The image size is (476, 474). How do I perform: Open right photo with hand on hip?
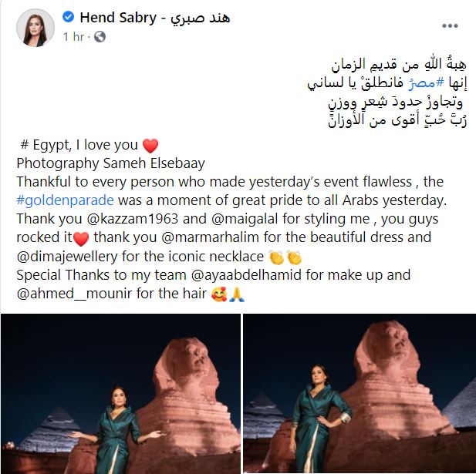[x=360, y=394]
